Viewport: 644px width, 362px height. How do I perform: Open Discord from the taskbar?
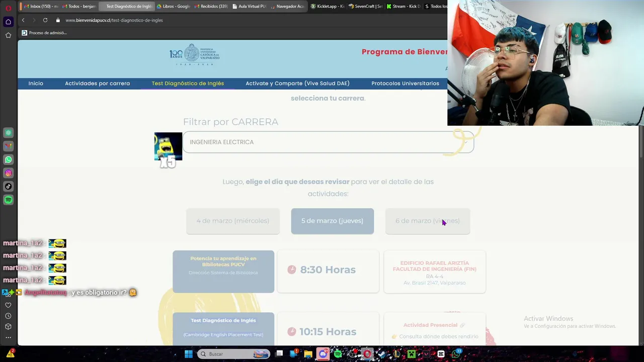tap(323, 354)
